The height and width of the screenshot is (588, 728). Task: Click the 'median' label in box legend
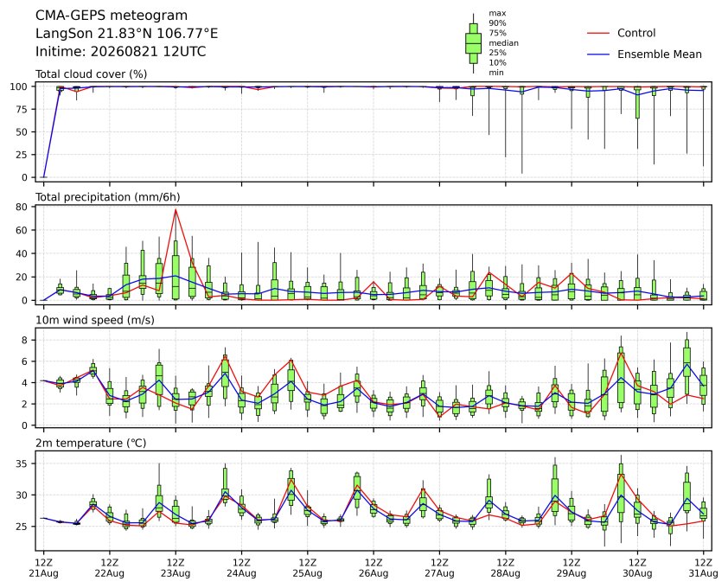[x=503, y=42]
